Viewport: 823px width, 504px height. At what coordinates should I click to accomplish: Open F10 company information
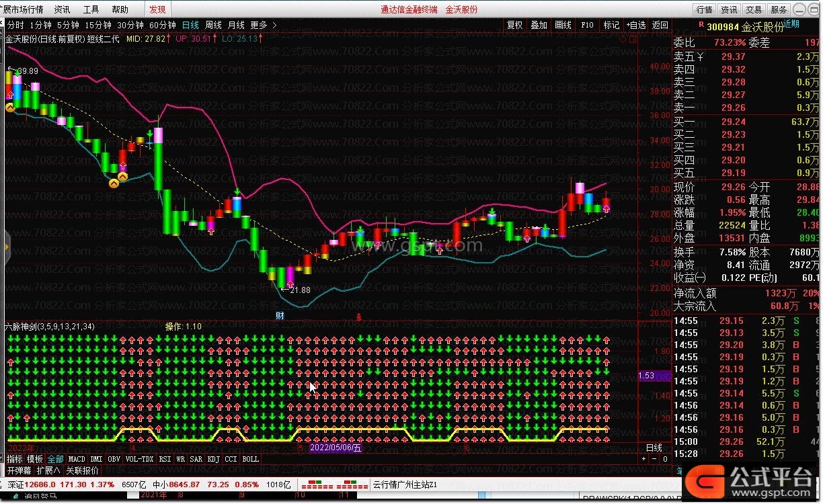[588, 25]
